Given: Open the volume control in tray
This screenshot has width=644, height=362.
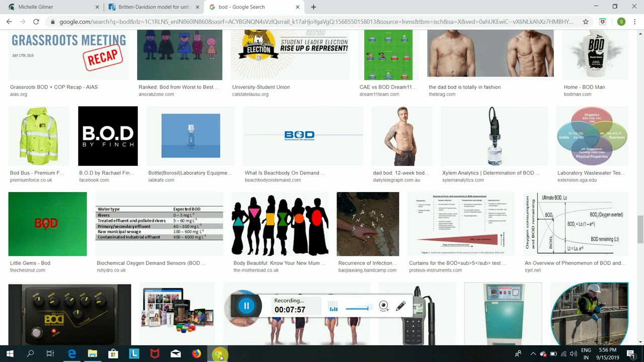Looking at the screenshot, I should coord(573,354).
